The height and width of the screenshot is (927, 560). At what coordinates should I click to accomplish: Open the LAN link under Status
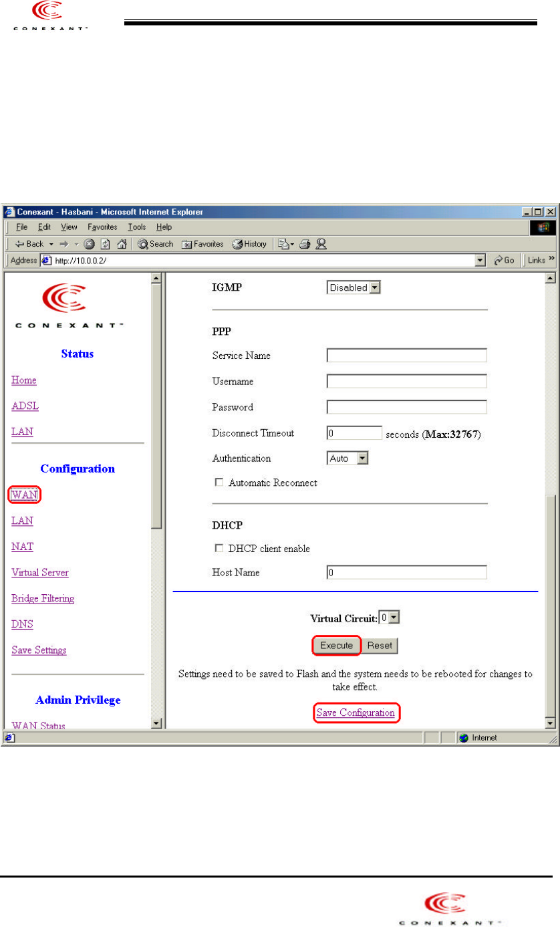(x=22, y=432)
